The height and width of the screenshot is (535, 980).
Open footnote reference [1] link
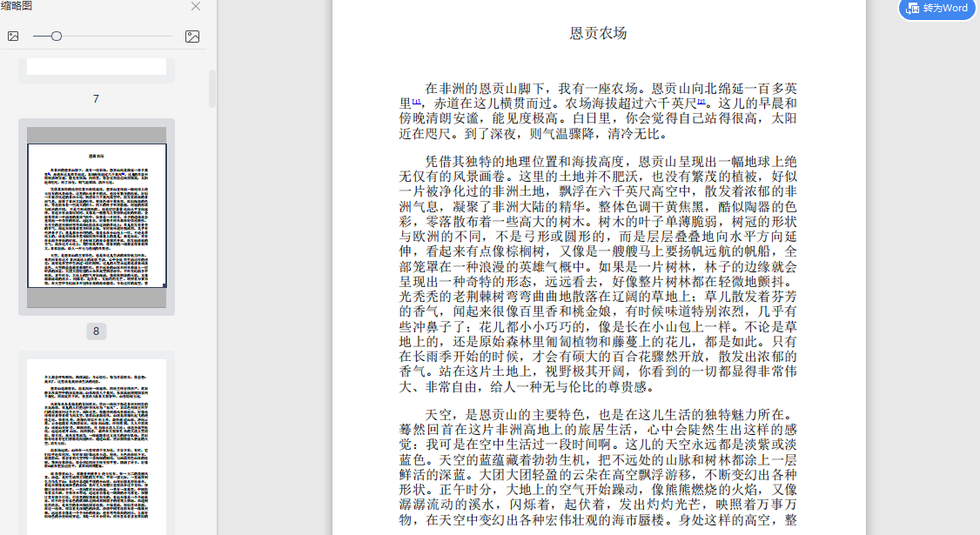point(416,101)
